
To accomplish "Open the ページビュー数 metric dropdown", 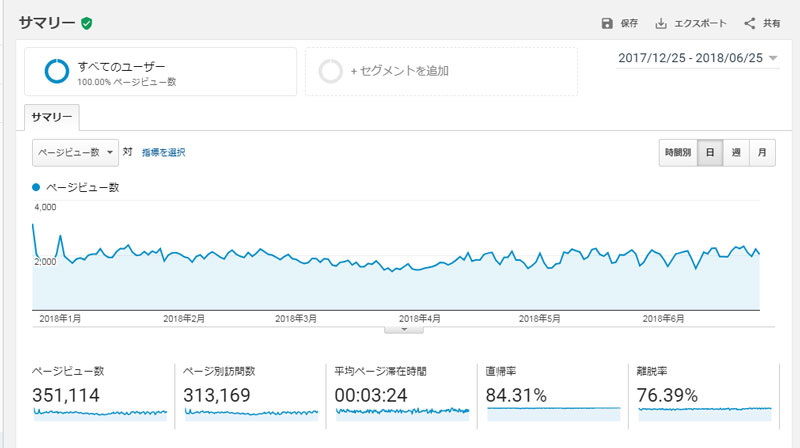I will click(x=76, y=153).
